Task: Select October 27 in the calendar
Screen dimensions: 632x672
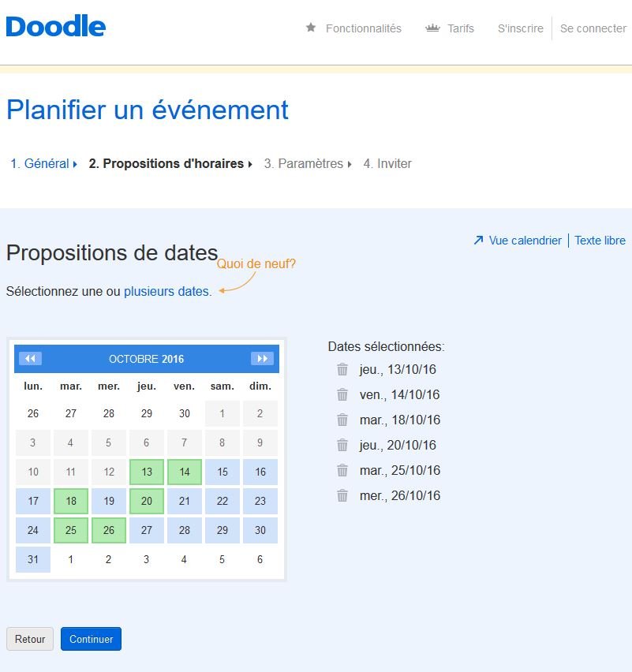Action: (147, 530)
